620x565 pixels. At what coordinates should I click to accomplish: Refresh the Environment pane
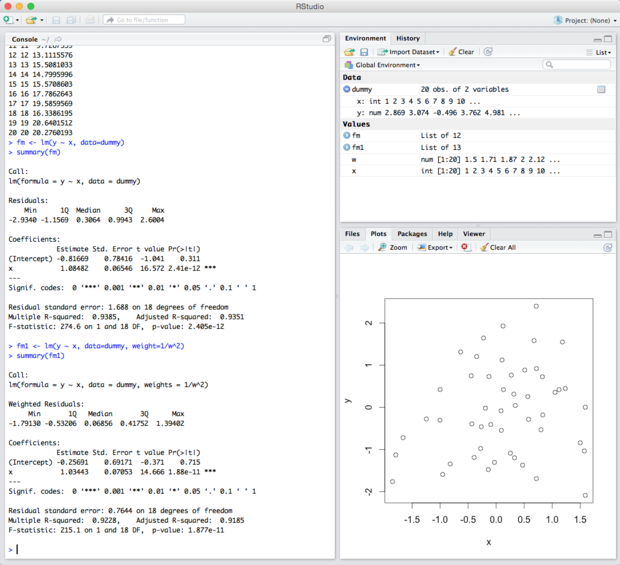[488, 52]
